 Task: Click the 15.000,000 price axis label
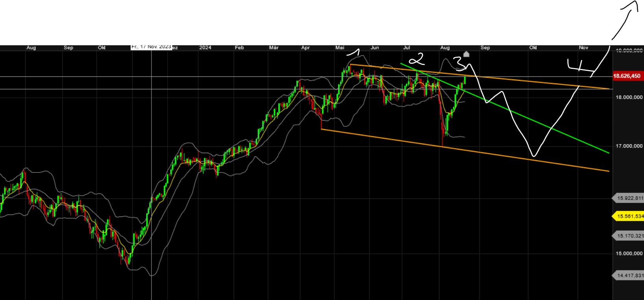[629, 254]
